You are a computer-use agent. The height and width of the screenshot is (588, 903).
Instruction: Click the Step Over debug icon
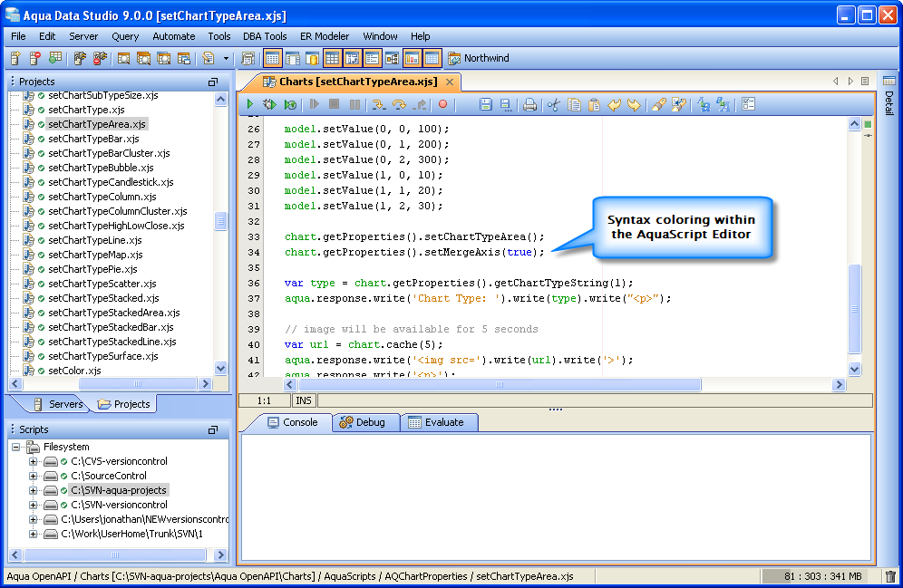coord(398,105)
